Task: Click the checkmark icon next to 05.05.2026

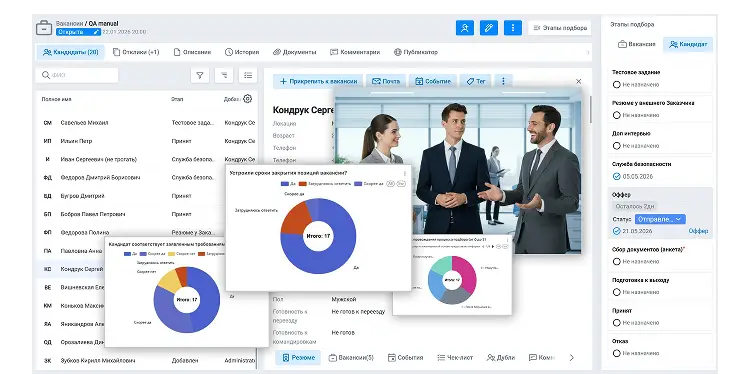Action: (x=617, y=176)
